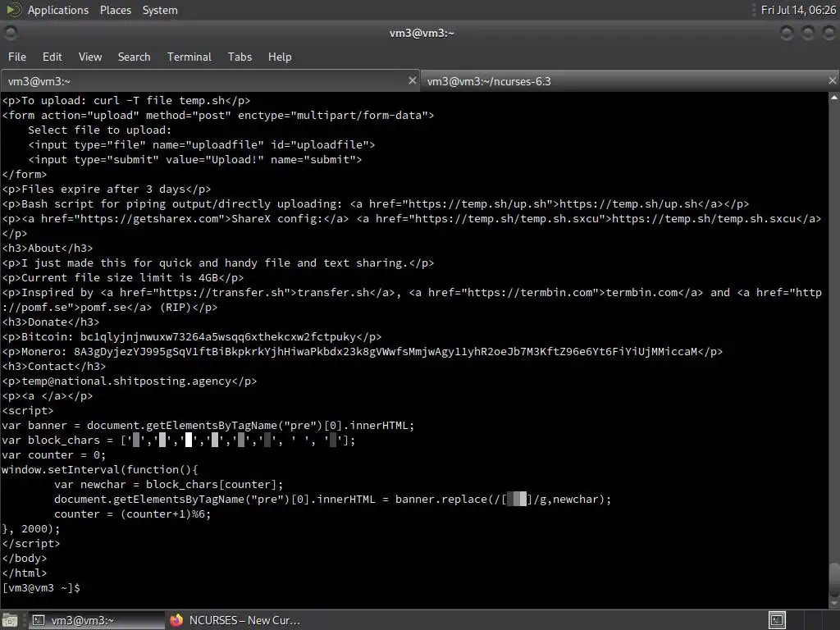This screenshot has width=840, height=630.
Task: Click the window title vm3@vm3:~
Action: 422,33
